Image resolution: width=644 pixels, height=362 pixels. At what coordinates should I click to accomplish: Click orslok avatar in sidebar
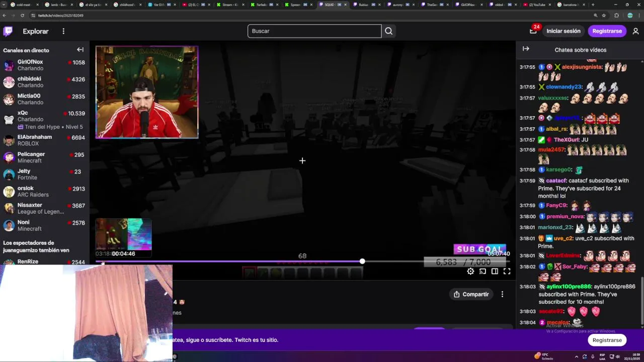pyautogui.click(x=9, y=192)
